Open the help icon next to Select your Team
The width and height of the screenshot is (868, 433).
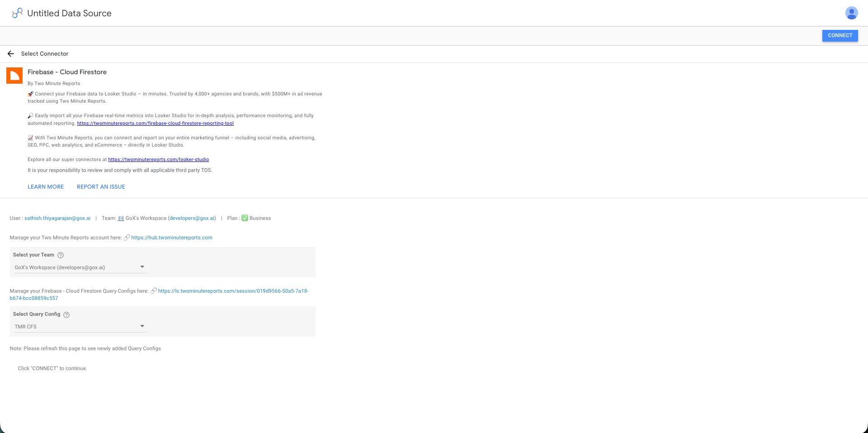[60, 255]
